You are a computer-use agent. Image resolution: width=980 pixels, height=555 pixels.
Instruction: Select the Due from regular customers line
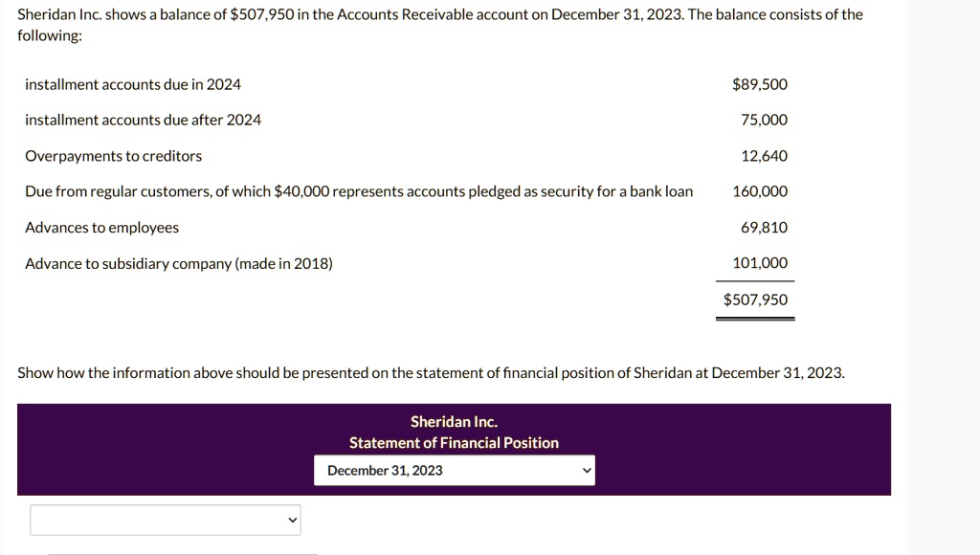[x=360, y=192]
